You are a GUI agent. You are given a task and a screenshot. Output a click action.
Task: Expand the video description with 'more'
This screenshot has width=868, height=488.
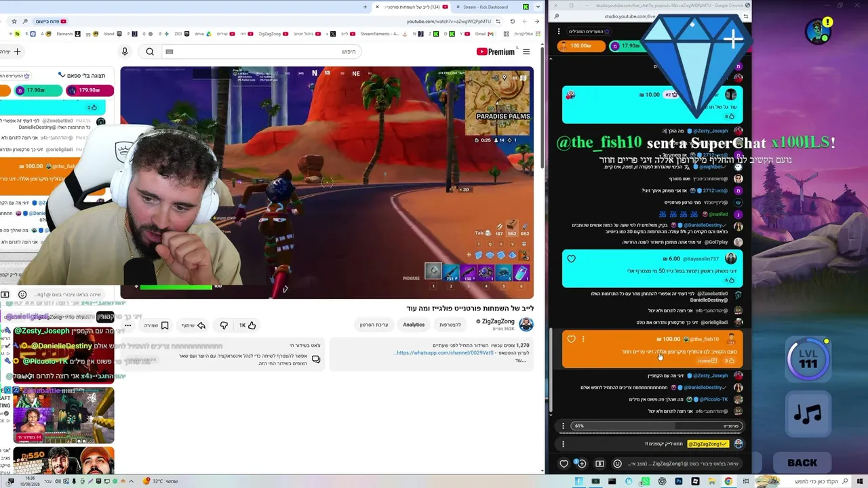(521, 361)
